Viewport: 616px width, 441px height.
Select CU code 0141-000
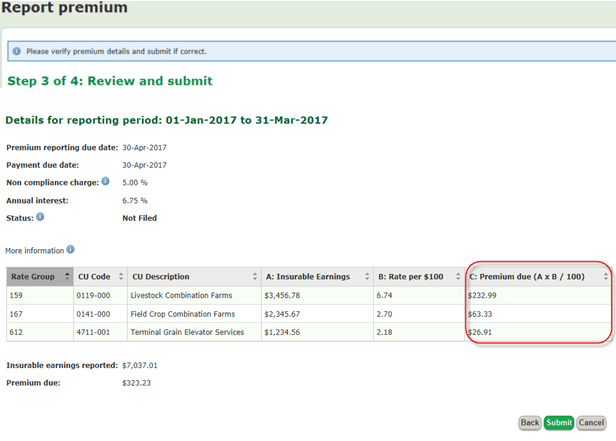click(93, 314)
